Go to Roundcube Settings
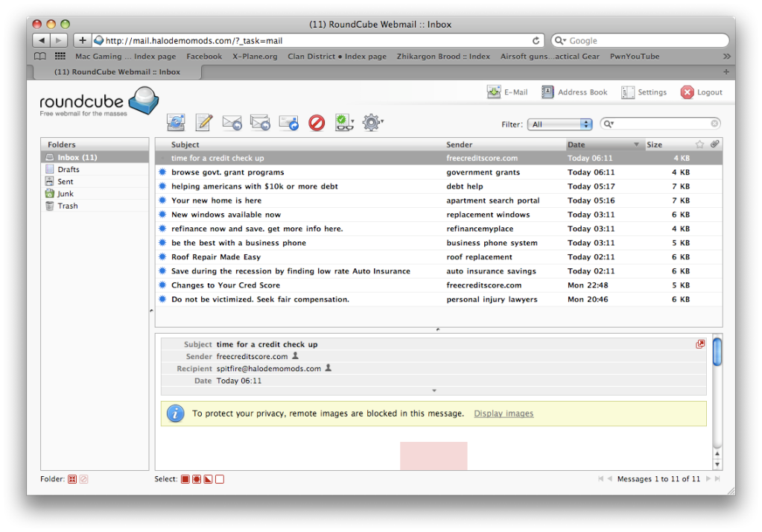Image resolution: width=762 pixels, height=532 pixels. tap(644, 92)
